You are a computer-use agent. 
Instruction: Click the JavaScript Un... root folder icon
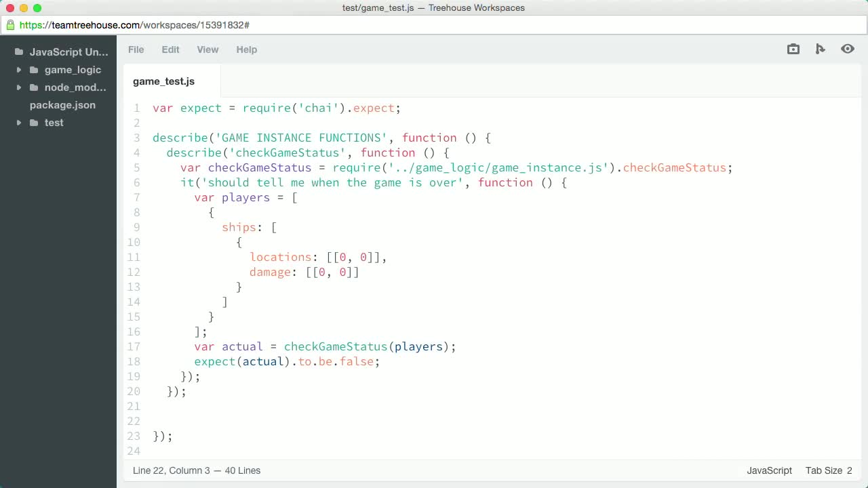tap(19, 52)
